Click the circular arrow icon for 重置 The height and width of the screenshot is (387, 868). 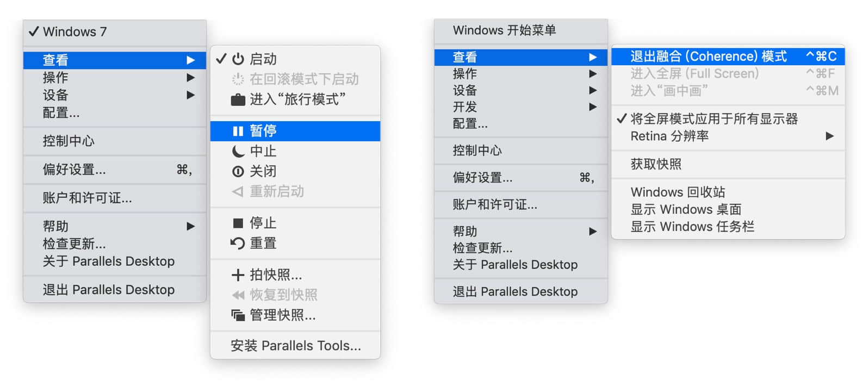pyautogui.click(x=238, y=244)
